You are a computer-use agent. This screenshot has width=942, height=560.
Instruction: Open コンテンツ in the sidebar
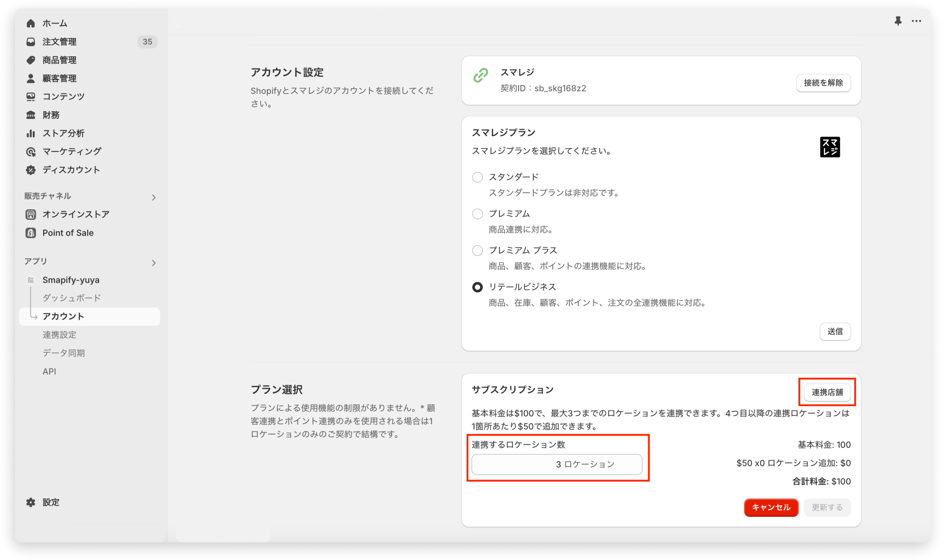click(x=63, y=96)
